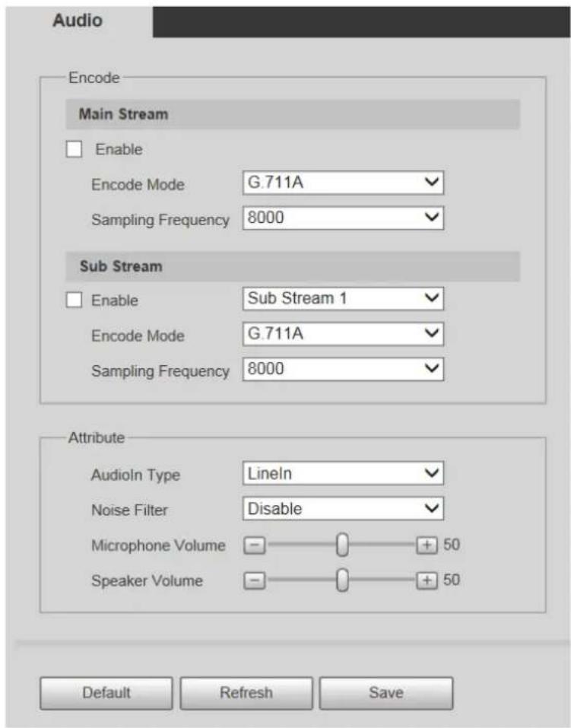Increase Microphone Volume with the plus icon
The image size is (571, 728).
point(427,545)
